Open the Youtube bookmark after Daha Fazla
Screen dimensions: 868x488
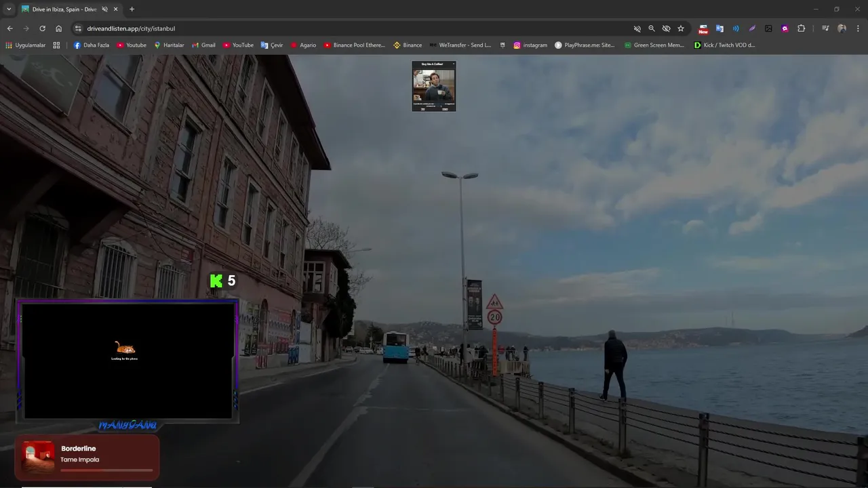[132, 45]
